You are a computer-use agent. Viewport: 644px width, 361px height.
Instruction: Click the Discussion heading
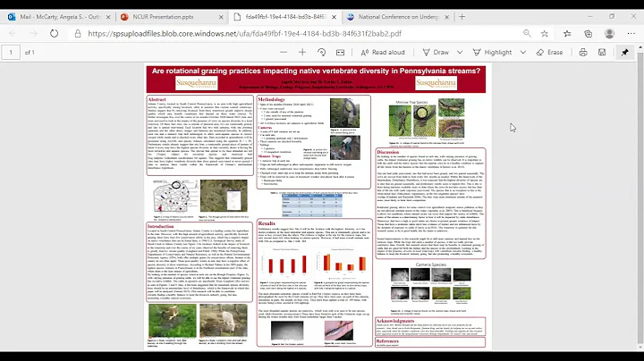pos(387,152)
